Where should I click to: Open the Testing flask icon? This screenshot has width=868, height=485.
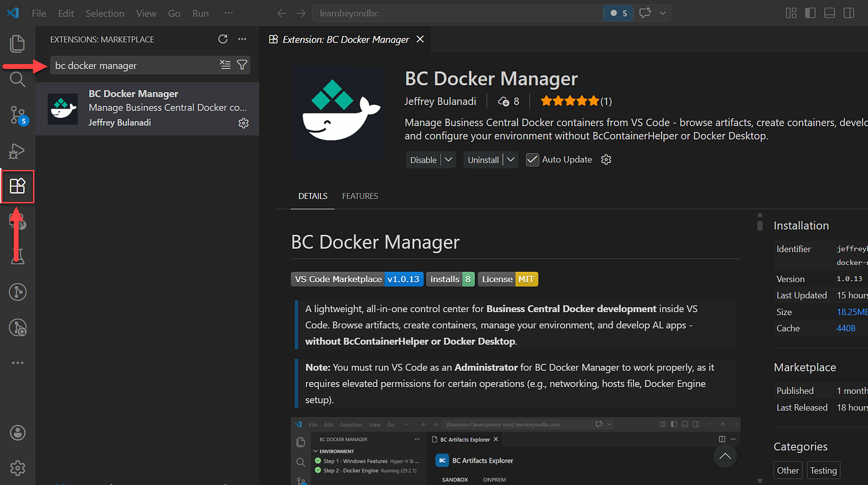pos(17,256)
